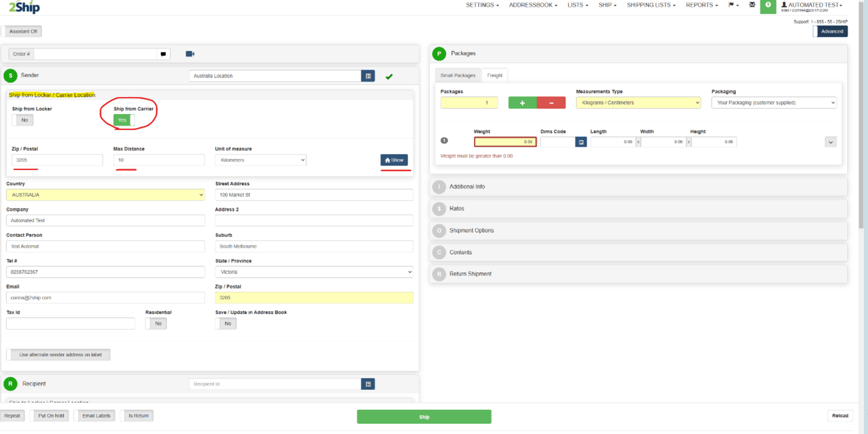Open the State / Province dropdown
The width and height of the screenshot is (868, 434).
coord(314,272)
